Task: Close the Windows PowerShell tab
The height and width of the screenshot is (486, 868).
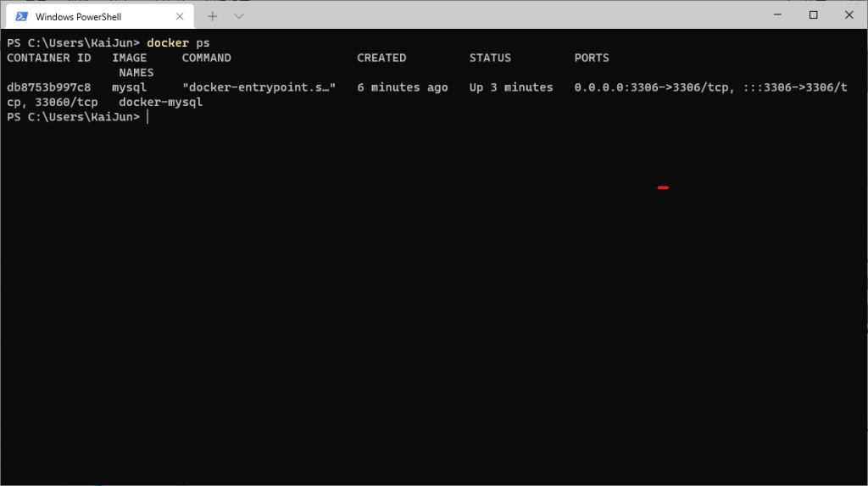Action: tap(180, 17)
